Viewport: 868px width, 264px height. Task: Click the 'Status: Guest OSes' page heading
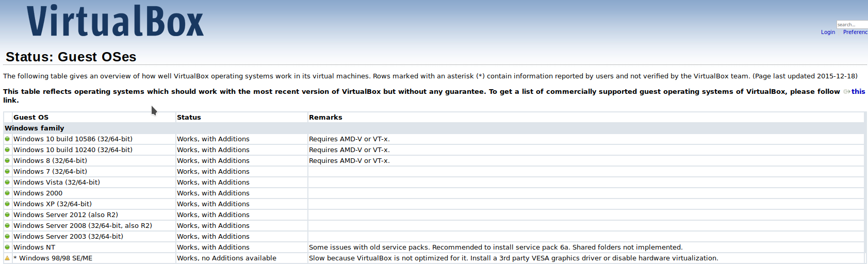click(x=71, y=57)
